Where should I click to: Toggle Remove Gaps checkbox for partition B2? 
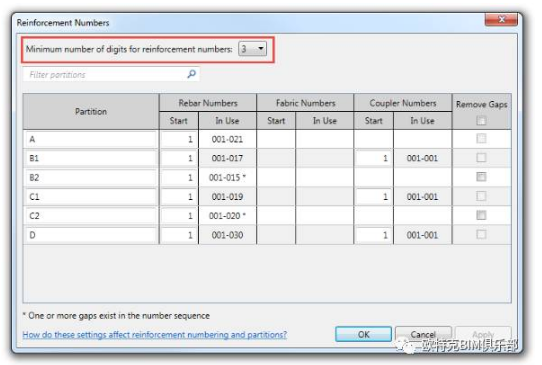click(481, 177)
